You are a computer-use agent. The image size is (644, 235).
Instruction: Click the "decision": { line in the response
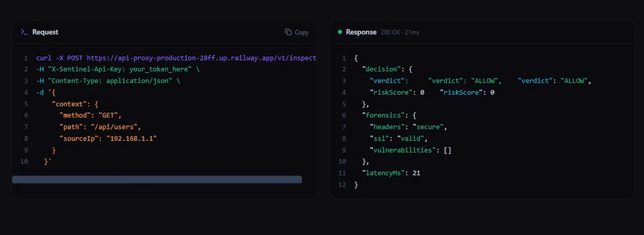click(387, 69)
